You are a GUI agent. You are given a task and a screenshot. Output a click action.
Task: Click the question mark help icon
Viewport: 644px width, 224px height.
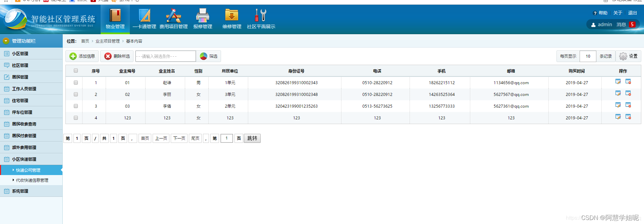click(595, 13)
